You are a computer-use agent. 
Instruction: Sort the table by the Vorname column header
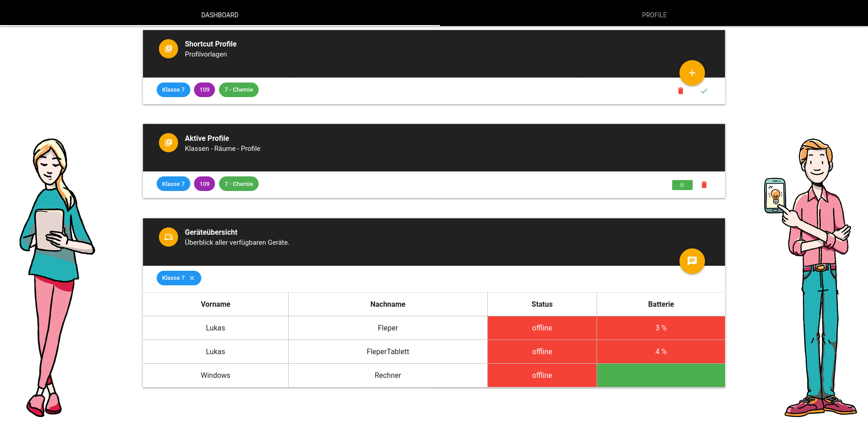[x=215, y=304]
